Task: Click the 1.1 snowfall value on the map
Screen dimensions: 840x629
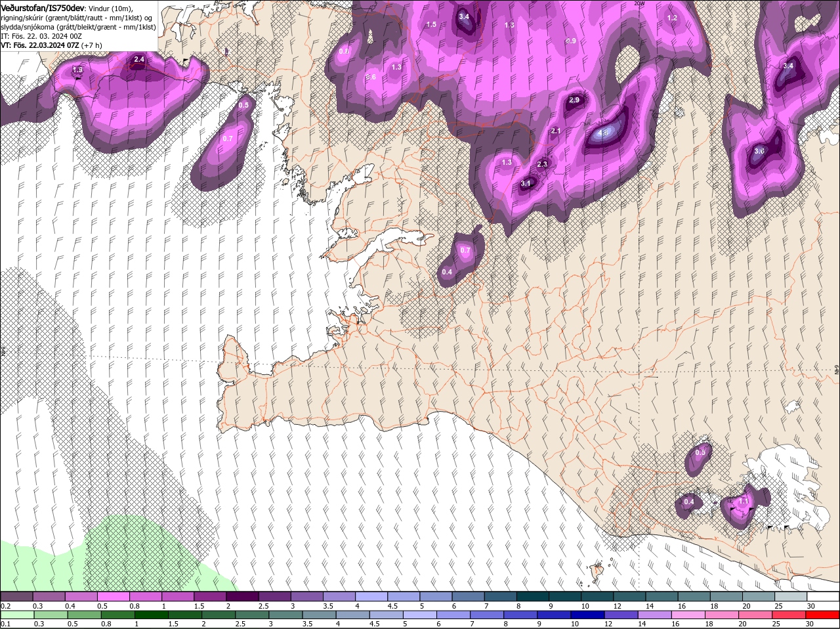Action: point(744,501)
